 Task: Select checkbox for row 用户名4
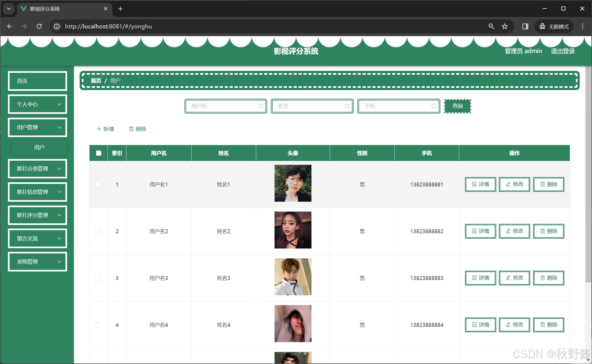98,325
